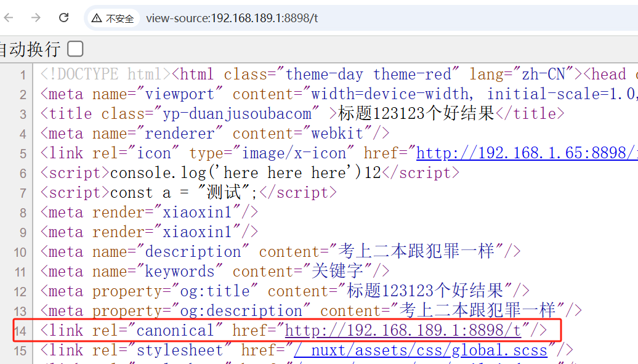The image size is (638, 364).
Task: Click the og:title property text
Action: tap(215, 291)
